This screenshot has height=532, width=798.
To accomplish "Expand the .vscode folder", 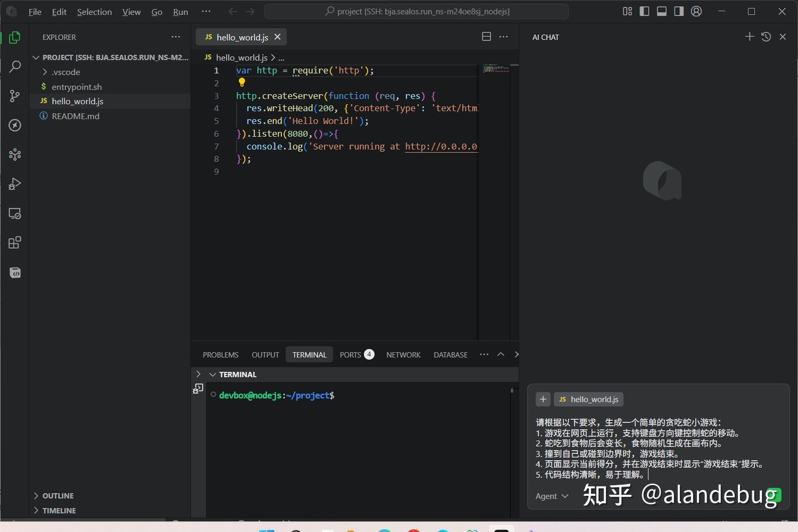I will [x=45, y=71].
